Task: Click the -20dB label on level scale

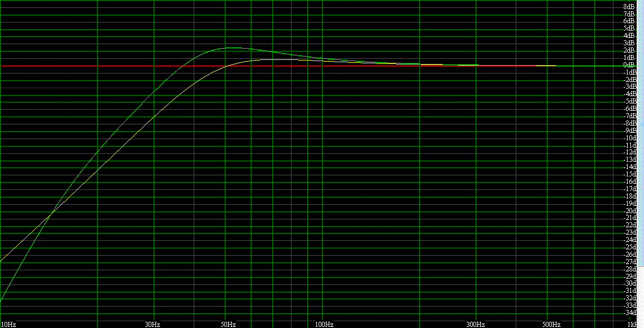Action: tap(628, 211)
